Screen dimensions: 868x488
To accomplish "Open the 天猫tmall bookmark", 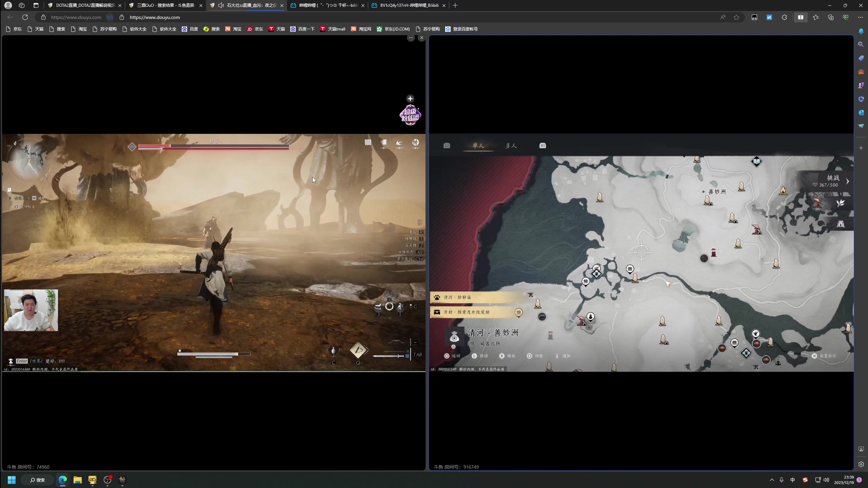I will click(333, 29).
